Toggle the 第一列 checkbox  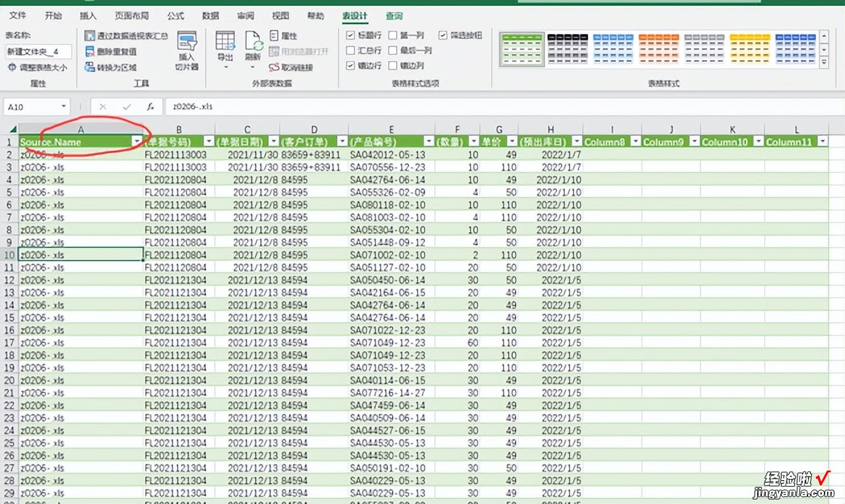coord(393,35)
